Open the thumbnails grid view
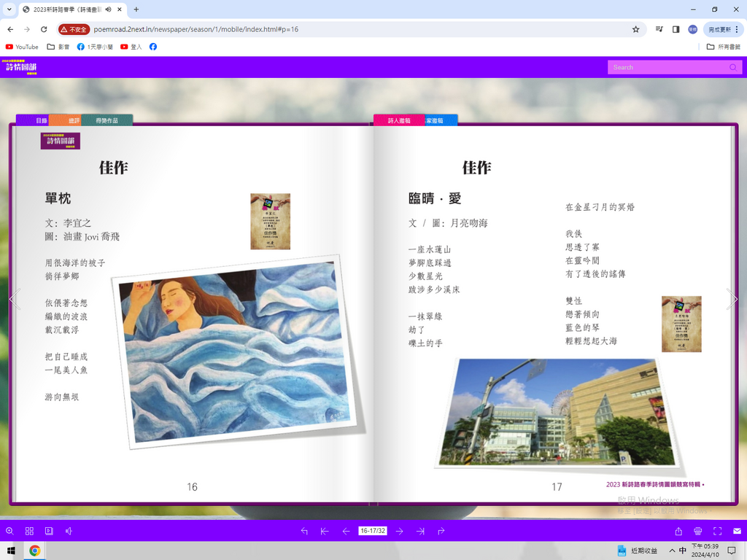 pyautogui.click(x=30, y=531)
